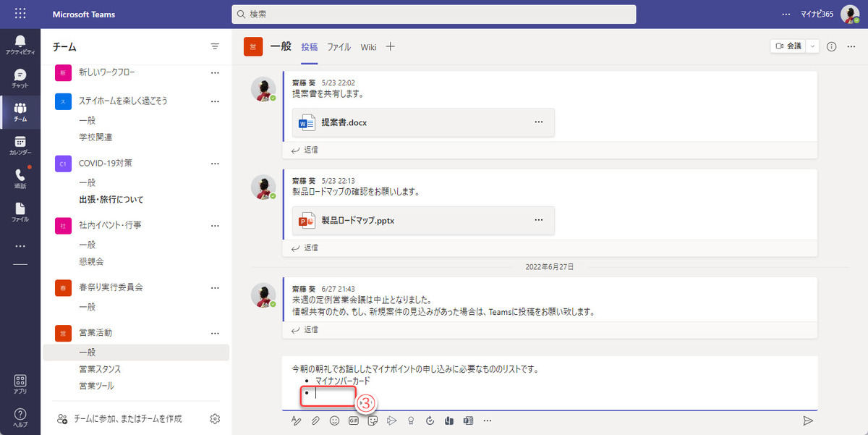Image resolution: width=868 pixels, height=435 pixels.
Task: Click the 会議 meet button
Action: [788, 46]
